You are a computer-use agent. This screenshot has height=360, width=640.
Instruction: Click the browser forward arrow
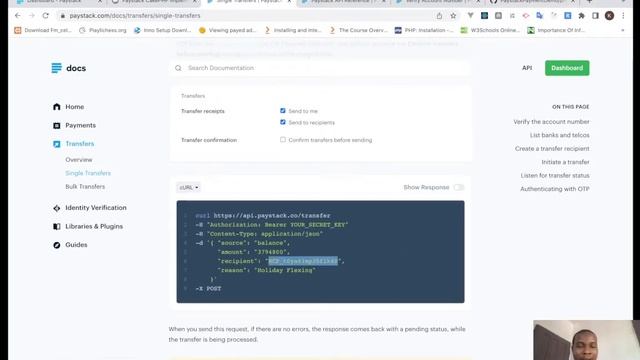(32, 16)
